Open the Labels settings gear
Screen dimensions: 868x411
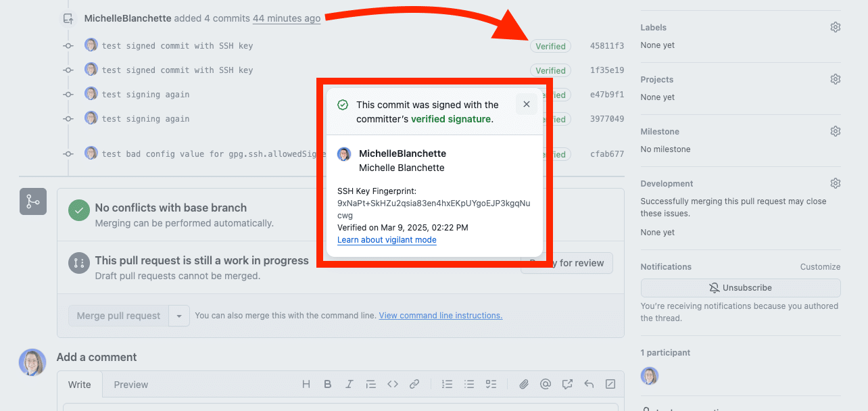(835, 26)
